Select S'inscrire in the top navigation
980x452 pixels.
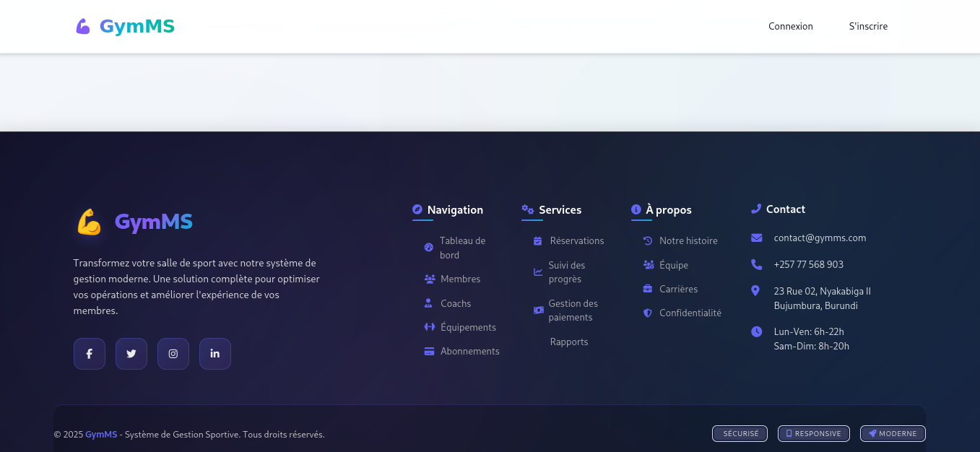(x=868, y=27)
